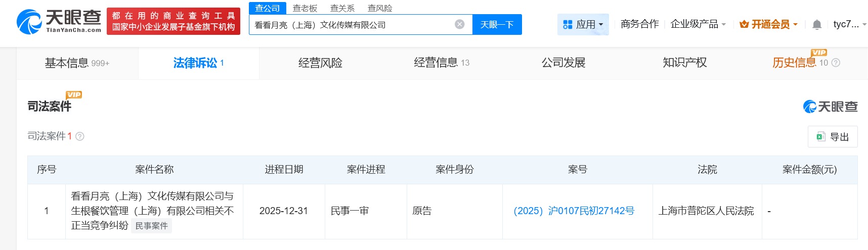Click the 案号 column header
This screenshot has width=868, height=250.
(578, 170)
